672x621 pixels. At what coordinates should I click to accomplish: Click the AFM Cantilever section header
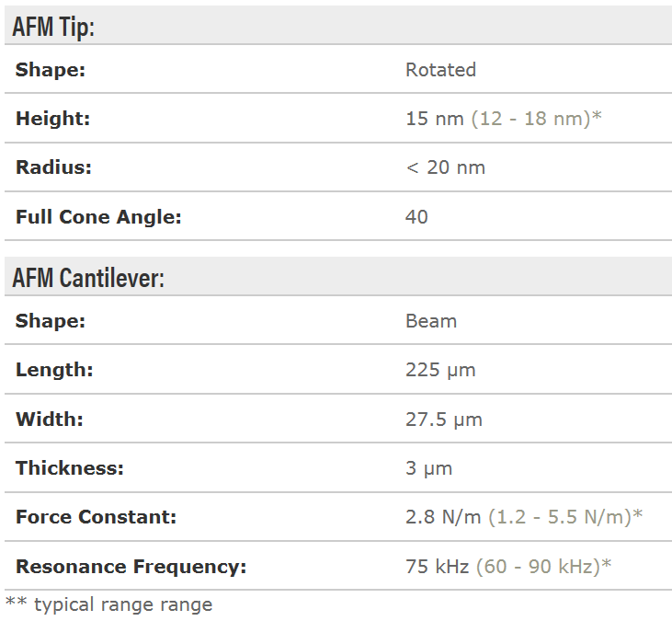tap(88, 277)
